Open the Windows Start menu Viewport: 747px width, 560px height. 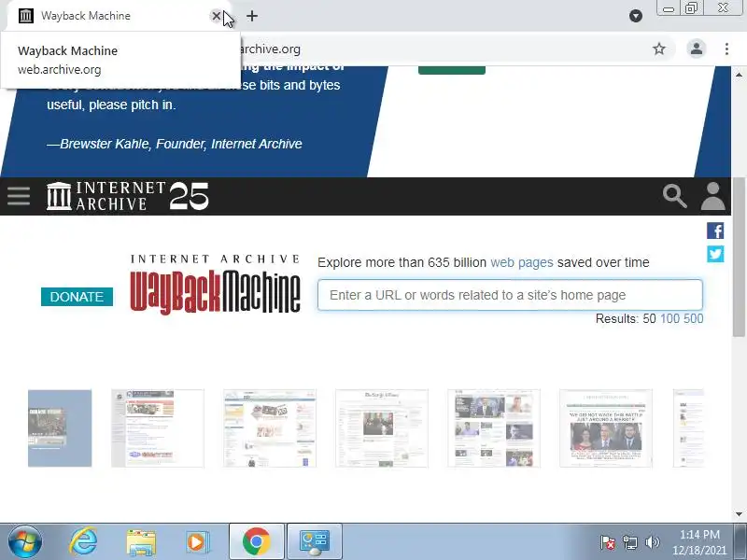pyautogui.click(x=25, y=542)
